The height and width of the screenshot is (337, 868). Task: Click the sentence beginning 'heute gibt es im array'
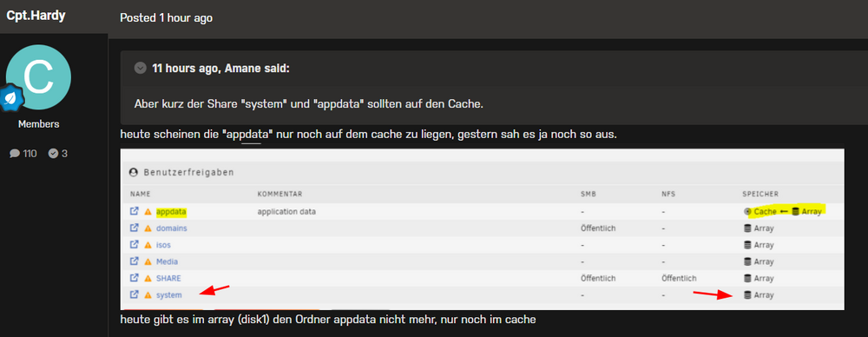[328, 320]
